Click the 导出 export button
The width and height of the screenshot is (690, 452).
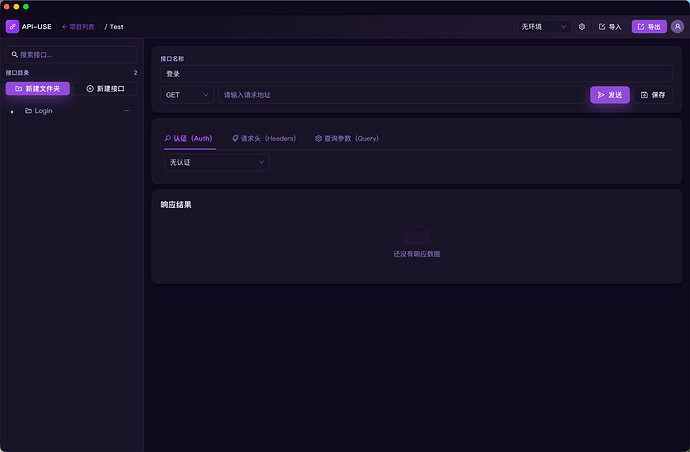pos(649,27)
